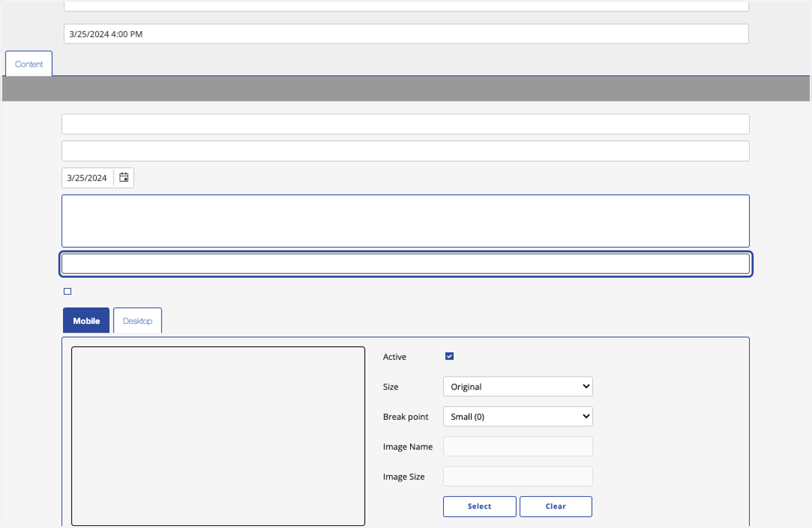Tick the small unlabeled checkbox above Mobile tab

click(x=67, y=291)
